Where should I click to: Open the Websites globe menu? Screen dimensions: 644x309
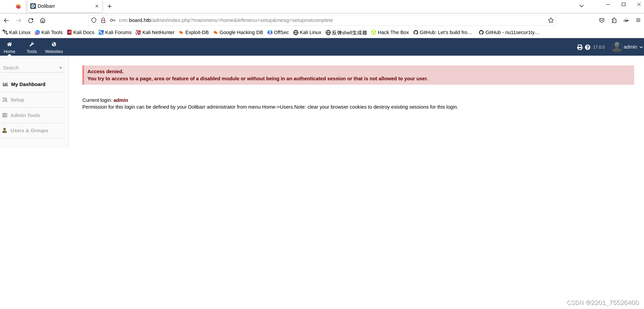[x=54, y=47]
